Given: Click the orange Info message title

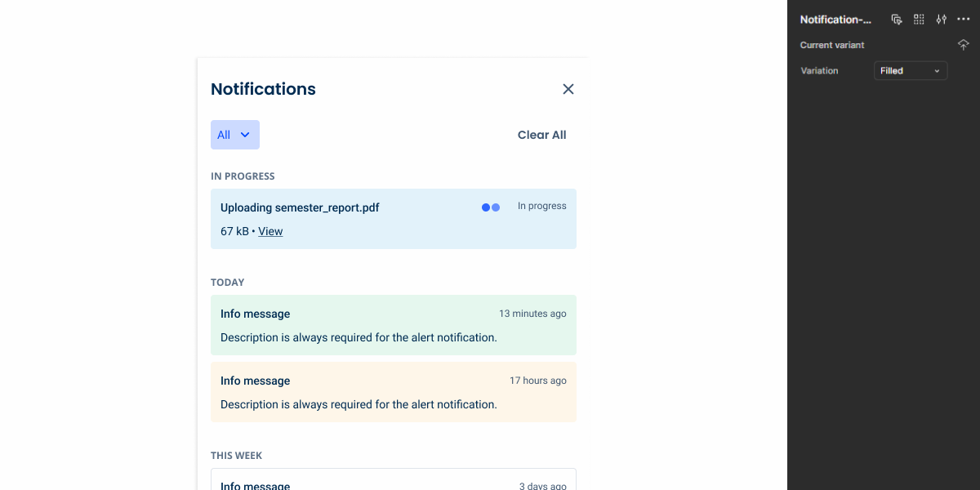Looking at the screenshot, I should tap(255, 381).
